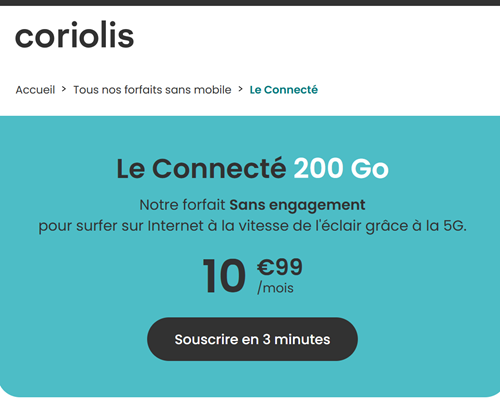Click the Le Connecté heading text
Viewport: 500px width, 400px height.
201,168
